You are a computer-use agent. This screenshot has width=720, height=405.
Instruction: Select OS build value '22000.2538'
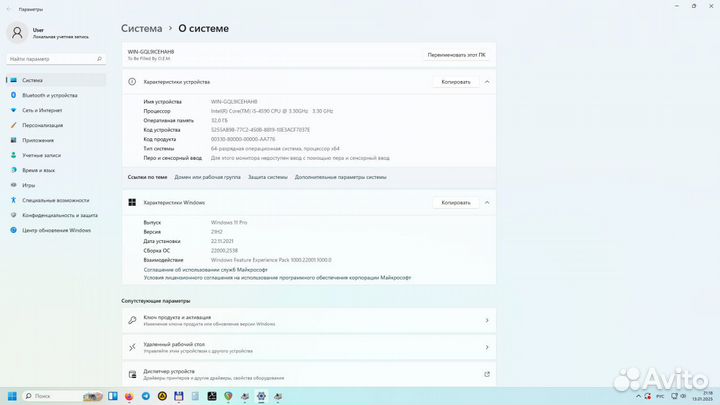point(224,250)
